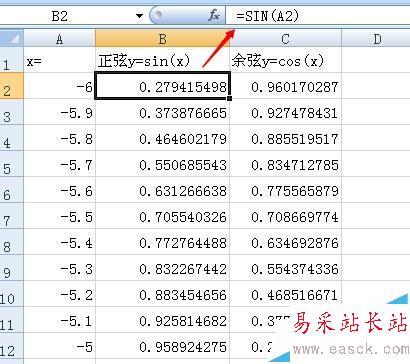Viewport: 410px width, 364px height.
Task: Click cell with value -5.9
Action: coord(60,112)
